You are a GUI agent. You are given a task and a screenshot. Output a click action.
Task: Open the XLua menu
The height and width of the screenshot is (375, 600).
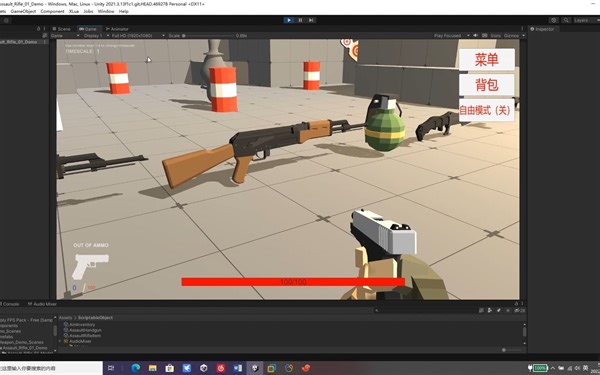73,11
